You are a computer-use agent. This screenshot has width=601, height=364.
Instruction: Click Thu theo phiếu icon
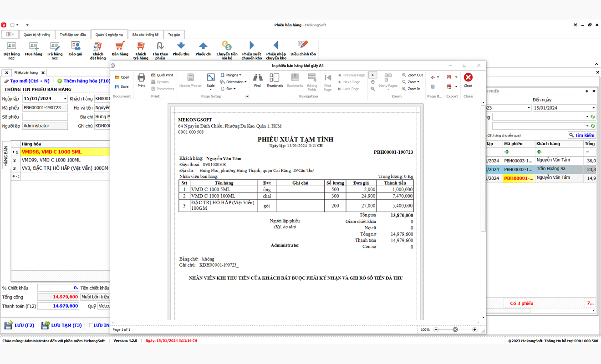point(160,50)
